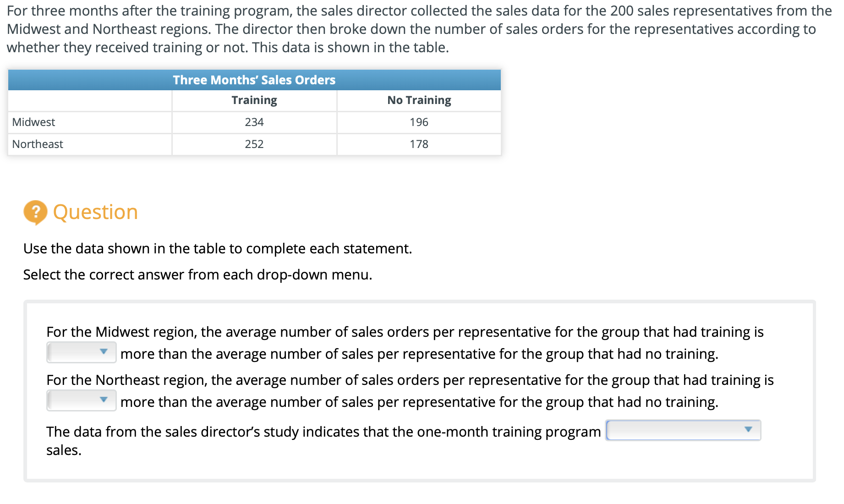Click the dropdown arrow beside Midwest statement blank

(x=104, y=352)
